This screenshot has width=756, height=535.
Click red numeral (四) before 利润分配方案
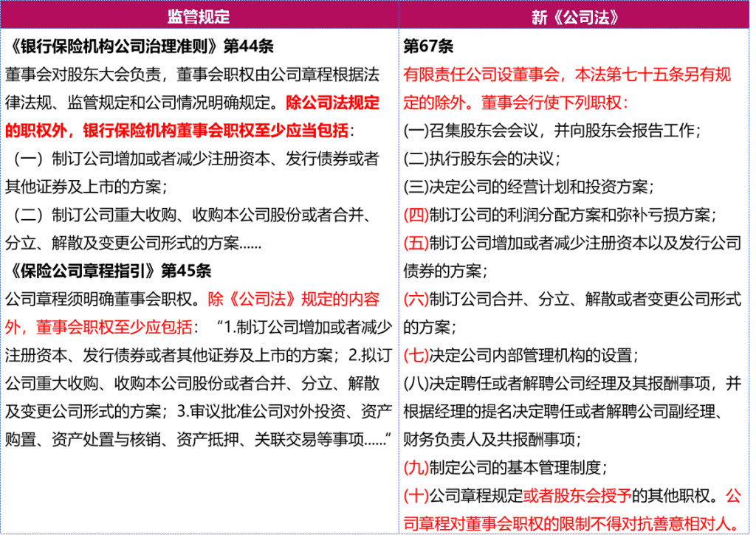(416, 215)
